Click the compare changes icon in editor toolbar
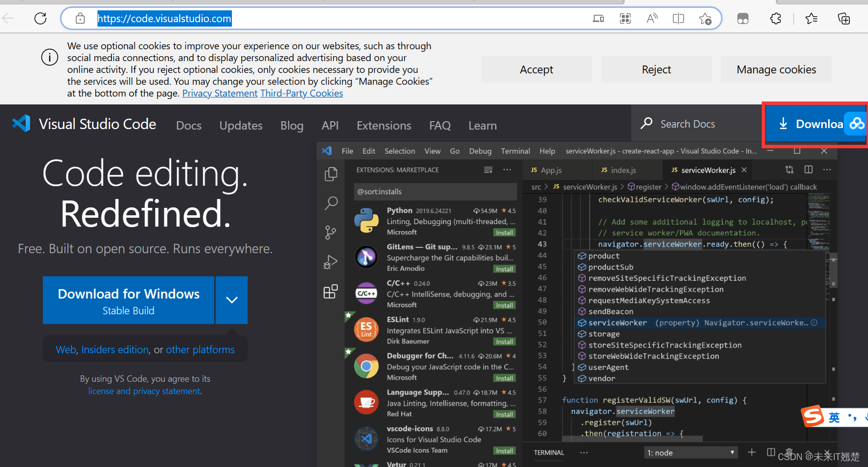The image size is (868, 467). coord(789,169)
